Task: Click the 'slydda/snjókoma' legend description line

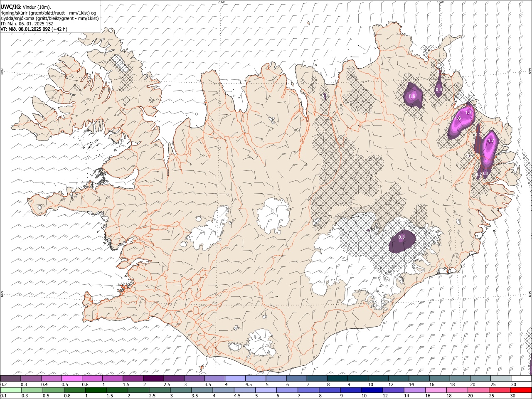Action: pyautogui.click(x=50, y=18)
